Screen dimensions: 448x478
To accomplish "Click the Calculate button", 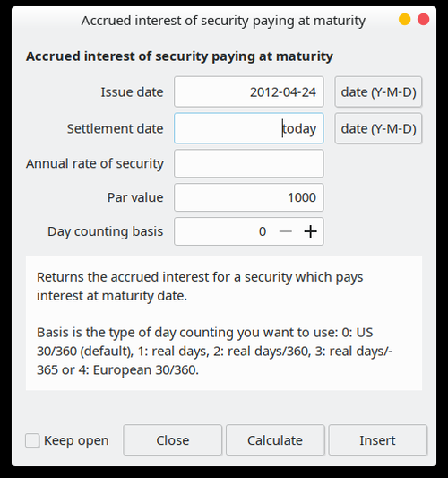I will pyautogui.click(x=275, y=440).
